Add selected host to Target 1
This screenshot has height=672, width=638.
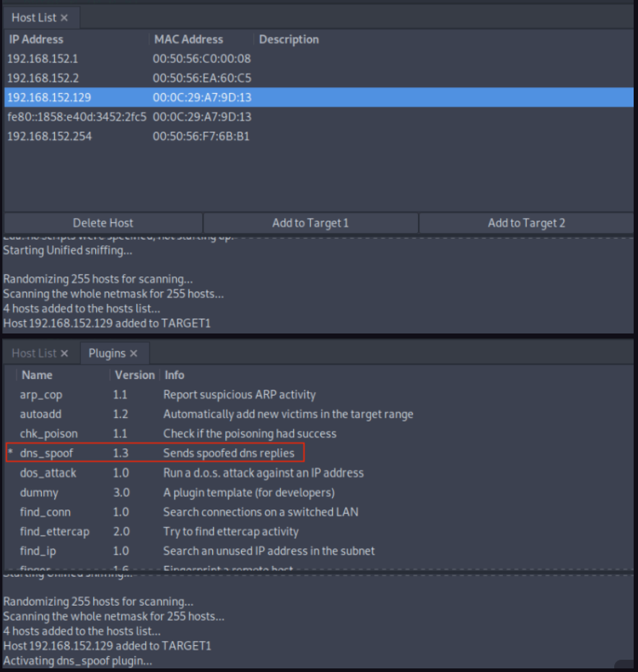(x=310, y=222)
